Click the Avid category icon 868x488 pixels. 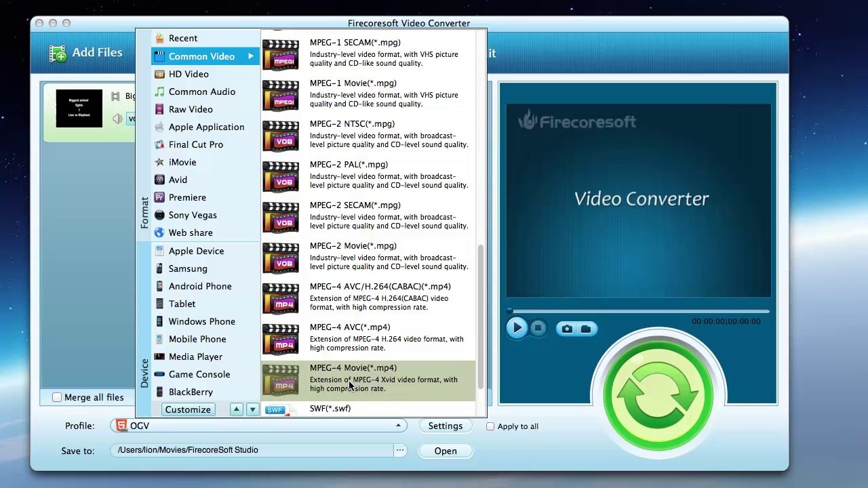point(159,180)
